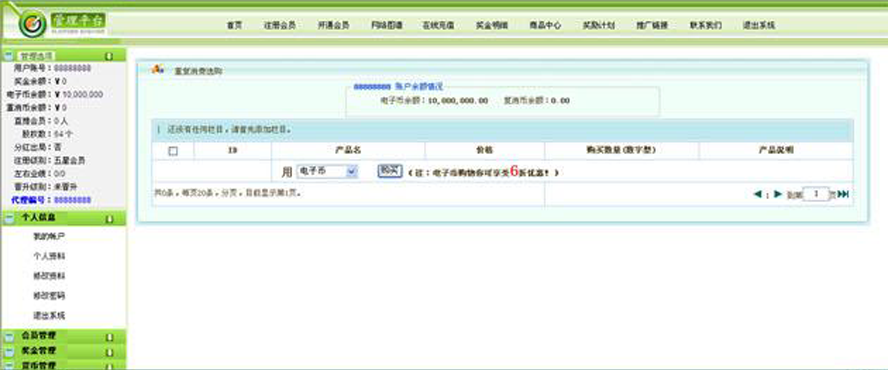
Task: Click the 重复消费选购 panel header icon
Action: pos(158,70)
